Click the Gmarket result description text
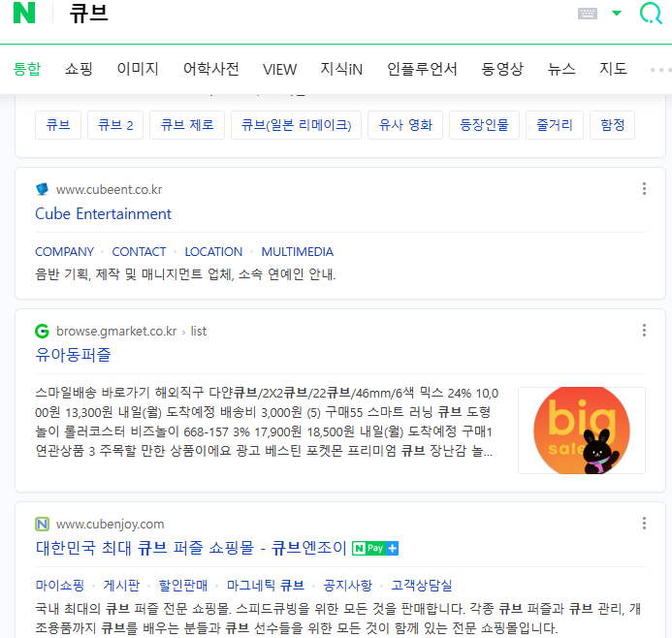This screenshot has width=672, height=638. (x=267, y=422)
